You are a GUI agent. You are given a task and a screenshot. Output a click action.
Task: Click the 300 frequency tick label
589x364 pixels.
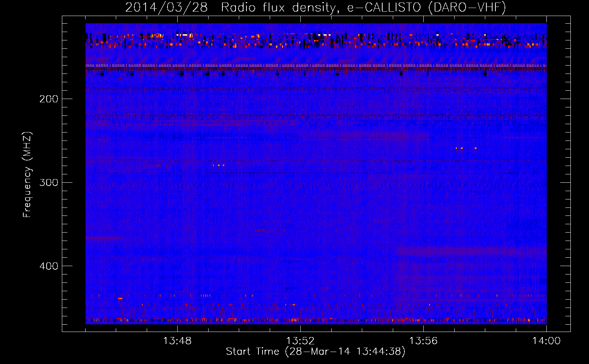pyautogui.click(x=49, y=182)
